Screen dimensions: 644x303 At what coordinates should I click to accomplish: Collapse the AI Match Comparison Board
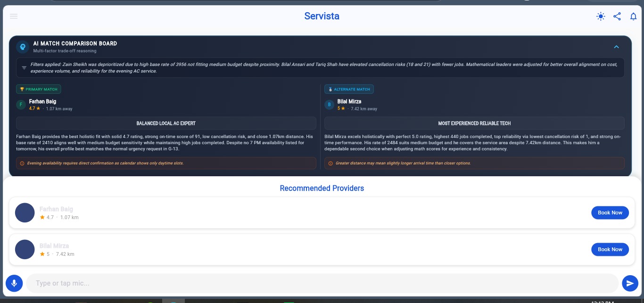[x=616, y=47]
